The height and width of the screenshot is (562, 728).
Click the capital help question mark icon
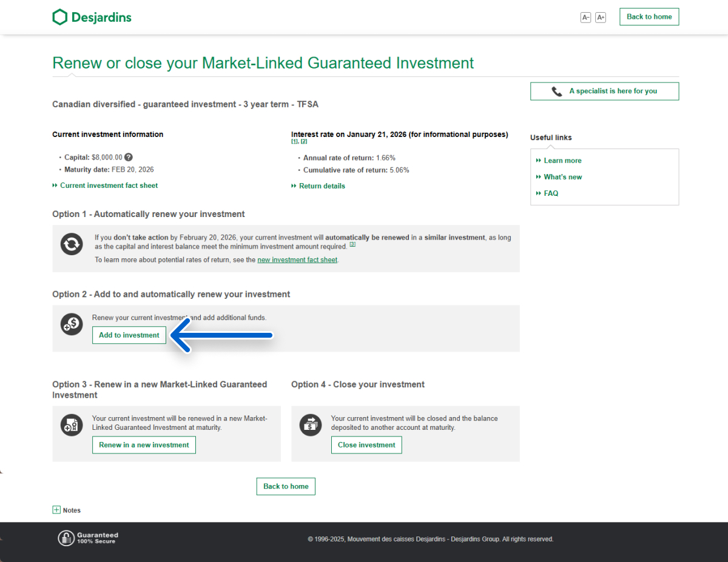click(129, 157)
